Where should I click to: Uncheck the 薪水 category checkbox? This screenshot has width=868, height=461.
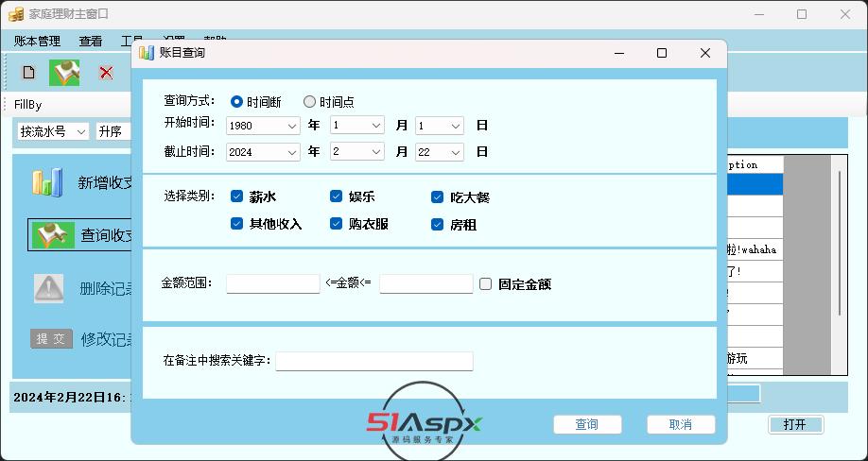pos(237,196)
